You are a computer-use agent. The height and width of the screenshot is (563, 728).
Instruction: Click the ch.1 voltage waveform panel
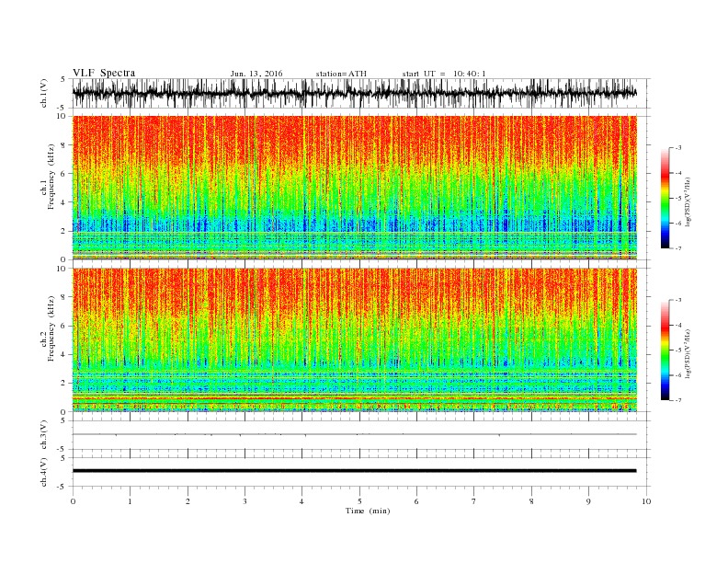pos(361,93)
